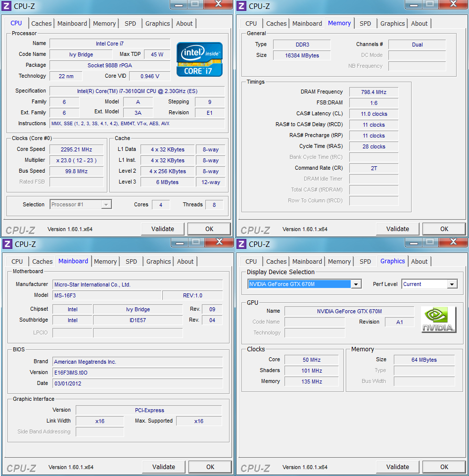
Task: Click the Southbridge value ID1E57
Action: coord(138,320)
